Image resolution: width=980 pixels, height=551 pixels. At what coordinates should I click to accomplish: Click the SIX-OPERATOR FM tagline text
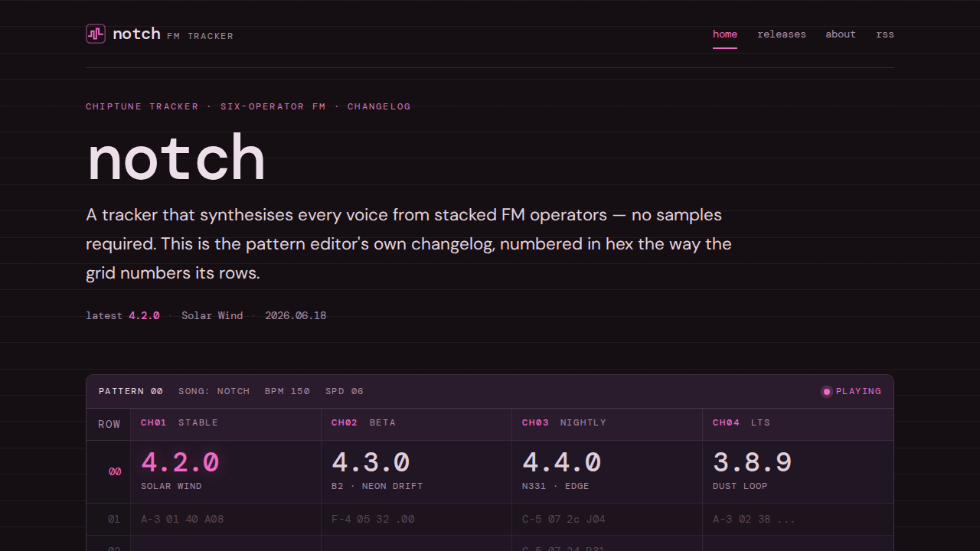click(x=273, y=106)
